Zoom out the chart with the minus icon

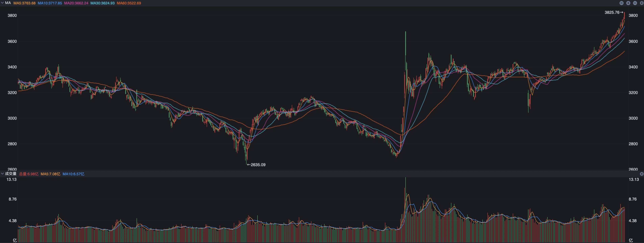tap(635, 3)
